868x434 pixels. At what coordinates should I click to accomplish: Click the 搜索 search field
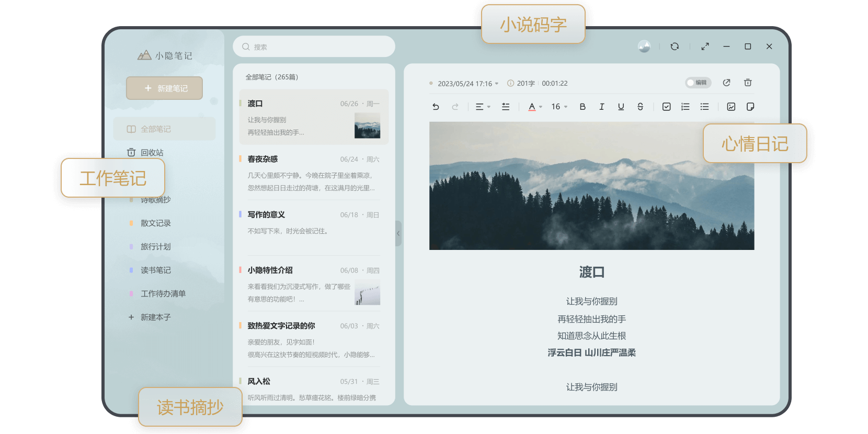[x=314, y=47]
